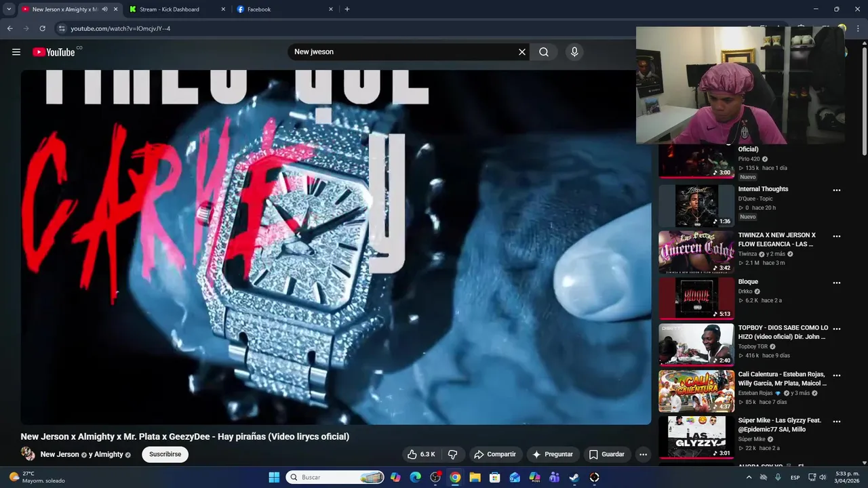Image resolution: width=868 pixels, height=488 pixels.
Task: Mute the YouTube tab audio icon
Action: pos(104,9)
